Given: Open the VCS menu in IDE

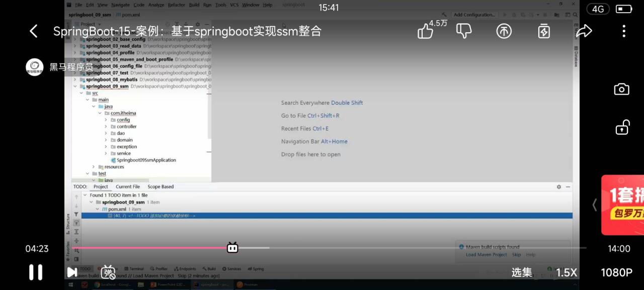Looking at the screenshot, I should [234, 5].
